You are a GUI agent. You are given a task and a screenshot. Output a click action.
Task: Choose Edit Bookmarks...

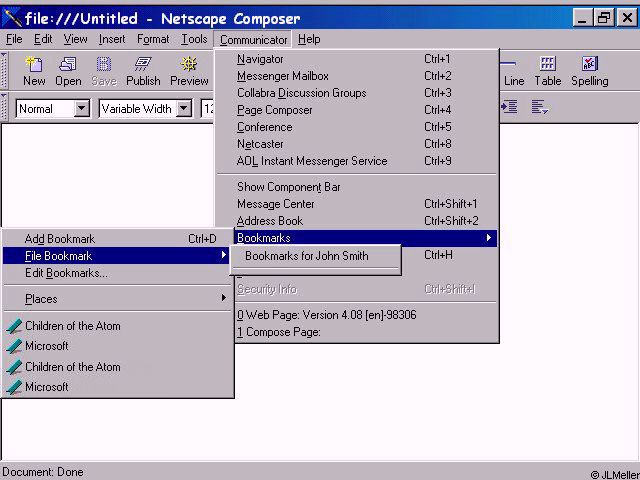coord(116,273)
